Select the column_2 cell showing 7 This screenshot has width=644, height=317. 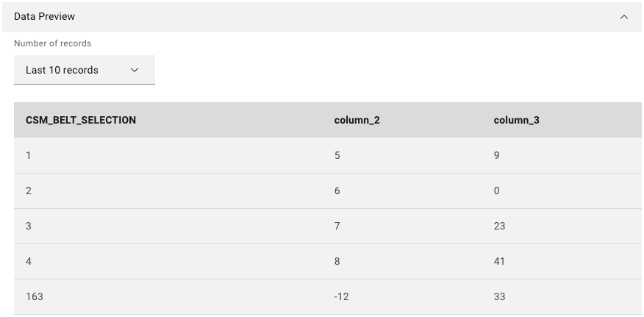pyautogui.click(x=337, y=226)
